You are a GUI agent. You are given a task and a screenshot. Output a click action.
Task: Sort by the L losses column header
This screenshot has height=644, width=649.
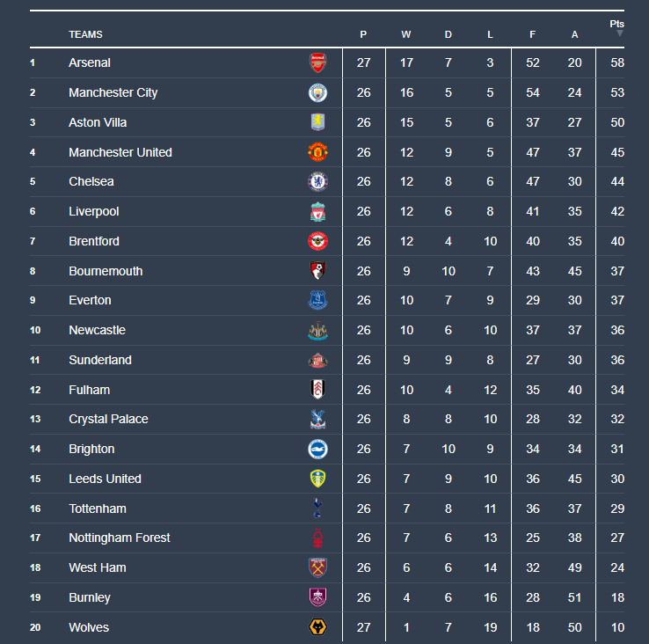coord(491,34)
